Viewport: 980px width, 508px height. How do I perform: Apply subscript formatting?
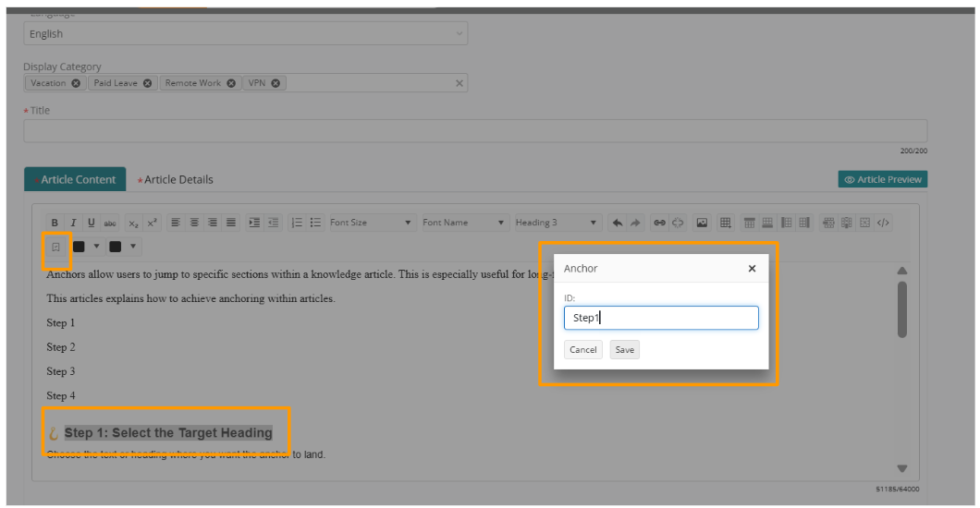[133, 223]
